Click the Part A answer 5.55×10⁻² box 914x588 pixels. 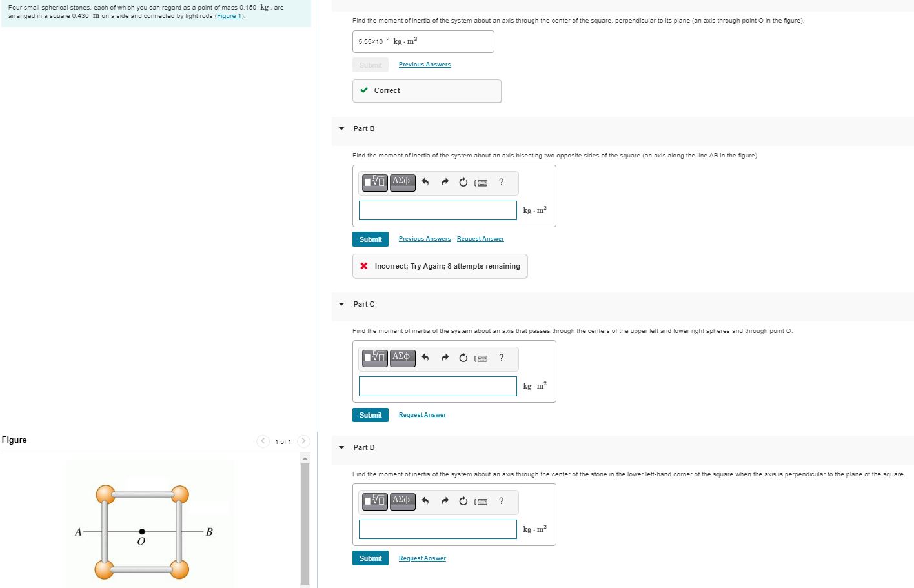pos(423,41)
